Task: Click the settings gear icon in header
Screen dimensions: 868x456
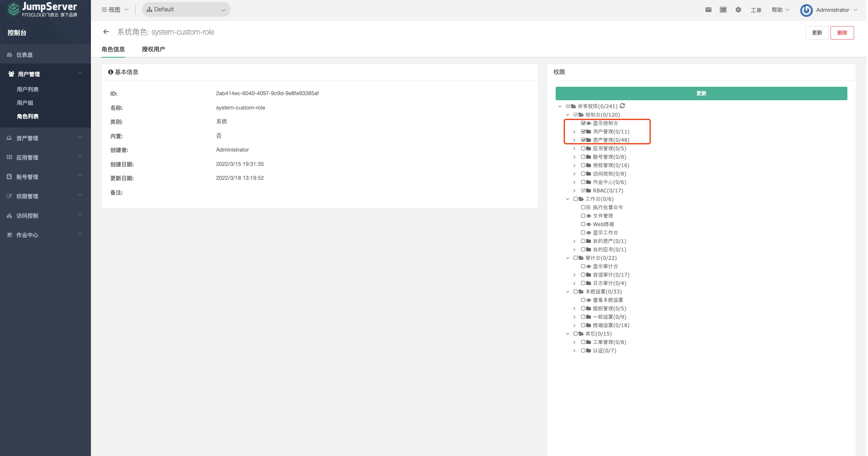Action: [x=738, y=10]
